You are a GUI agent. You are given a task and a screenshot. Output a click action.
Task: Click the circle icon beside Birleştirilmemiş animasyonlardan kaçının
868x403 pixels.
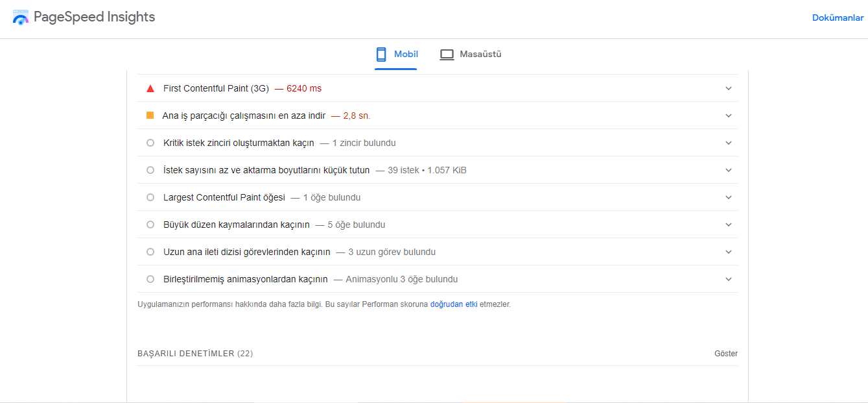[150, 278]
